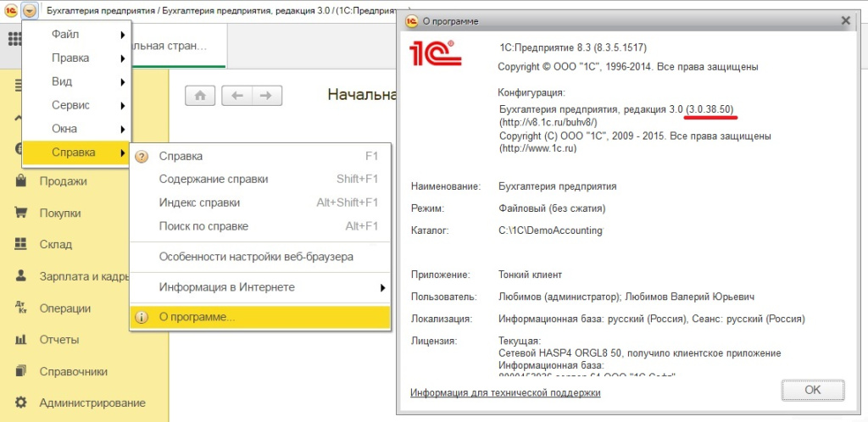Open Индекс справки
The image size is (868, 422).
260,203
